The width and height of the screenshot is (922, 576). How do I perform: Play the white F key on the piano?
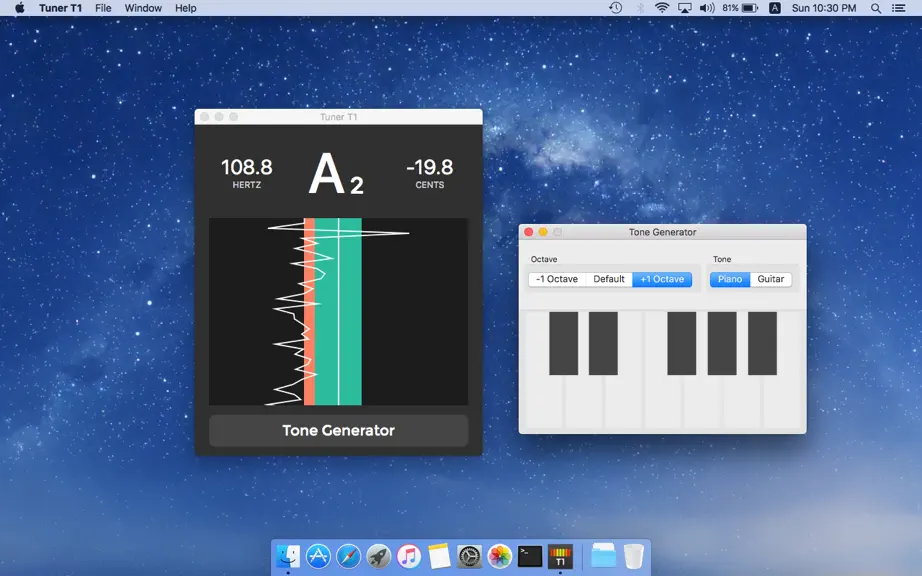point(663,403)
